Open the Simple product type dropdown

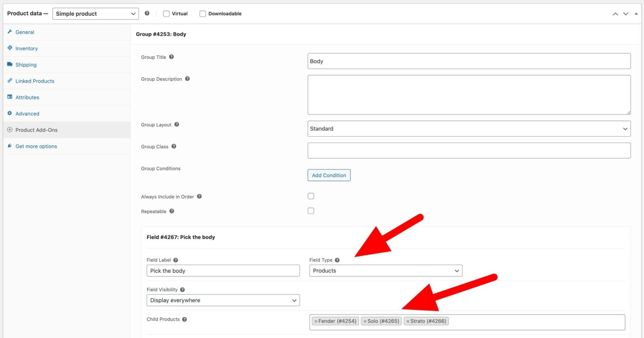click(96, 14)
